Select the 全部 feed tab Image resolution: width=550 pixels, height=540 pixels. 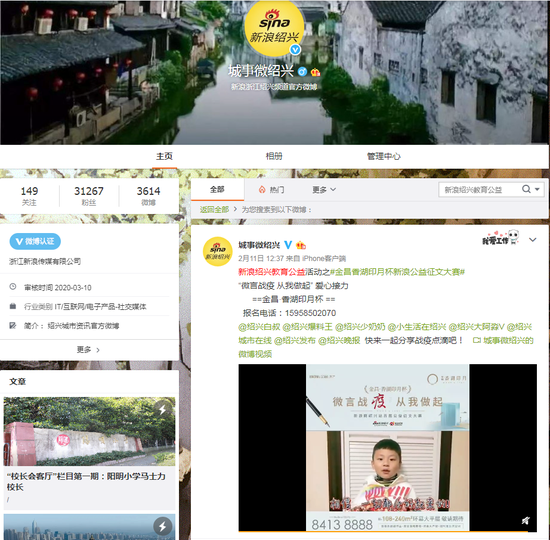coord(217,189)
